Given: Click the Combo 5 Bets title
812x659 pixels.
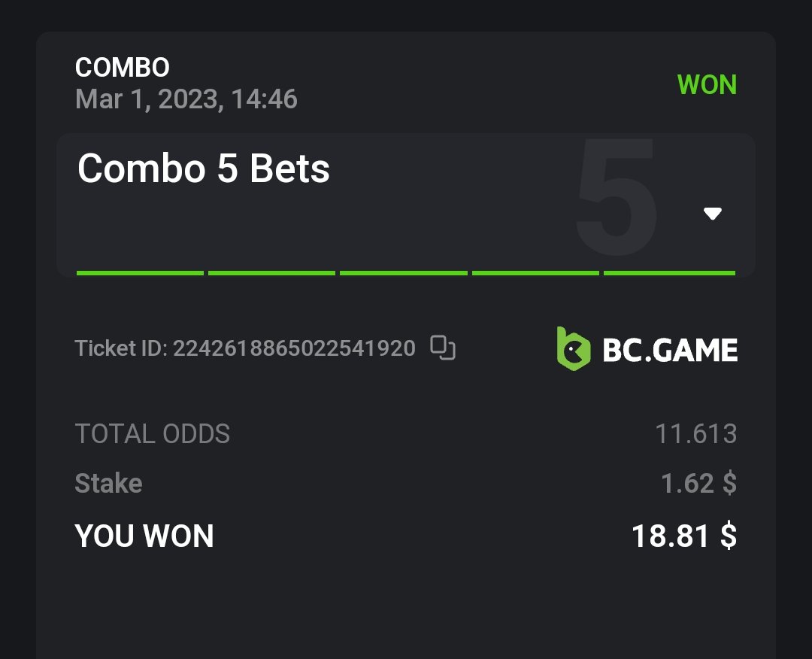Looking at the screenshot, I should pyautogui.click(x=204, y=169).
